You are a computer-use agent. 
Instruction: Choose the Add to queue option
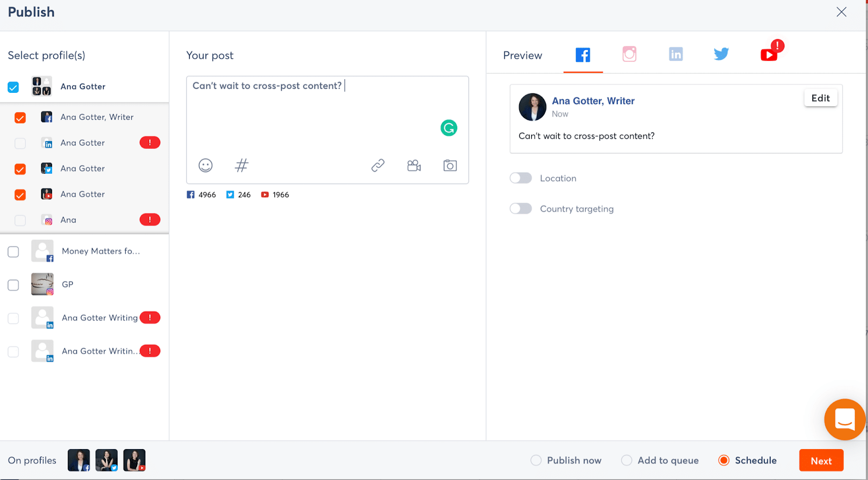tap(627, 460)
